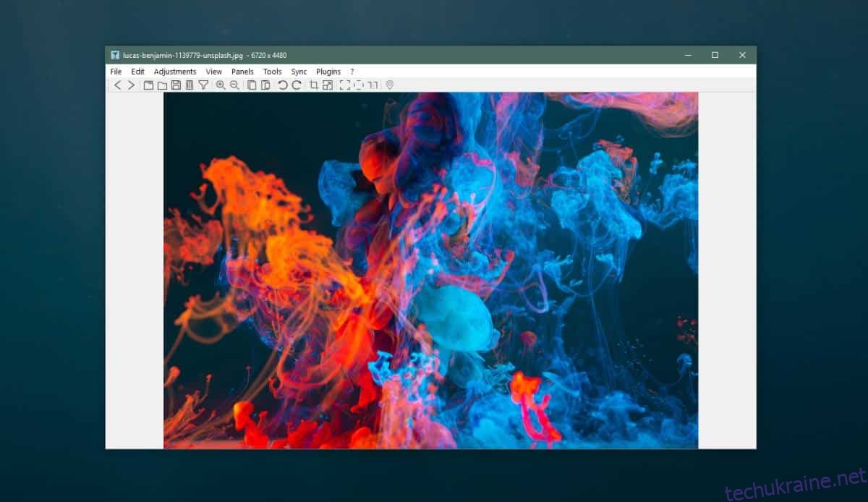Rotate the image counterclockwise
This screenshot has height=502, width=868.
pyautogui.click(x=283, y=85)
